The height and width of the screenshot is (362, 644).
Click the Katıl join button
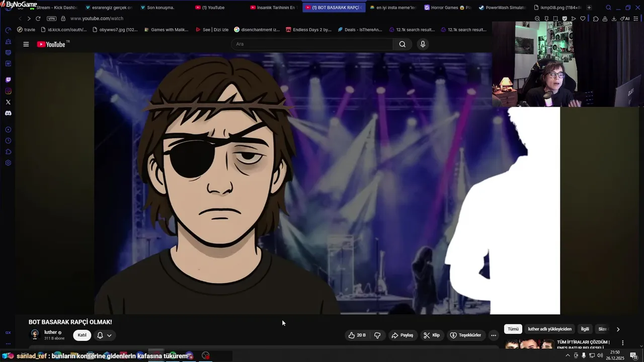(x=82, y=335)
